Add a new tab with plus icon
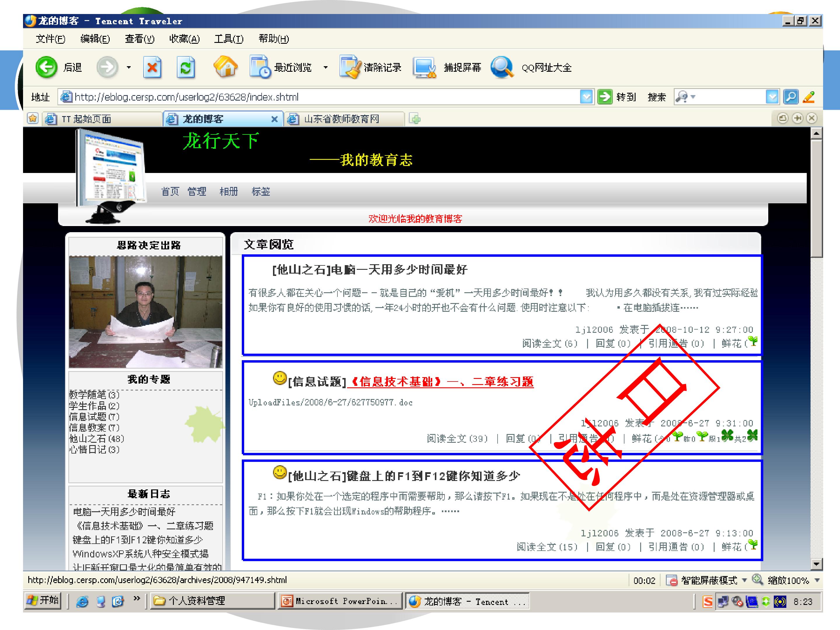The height and width of the screenshot is (630, 840). 415,119
